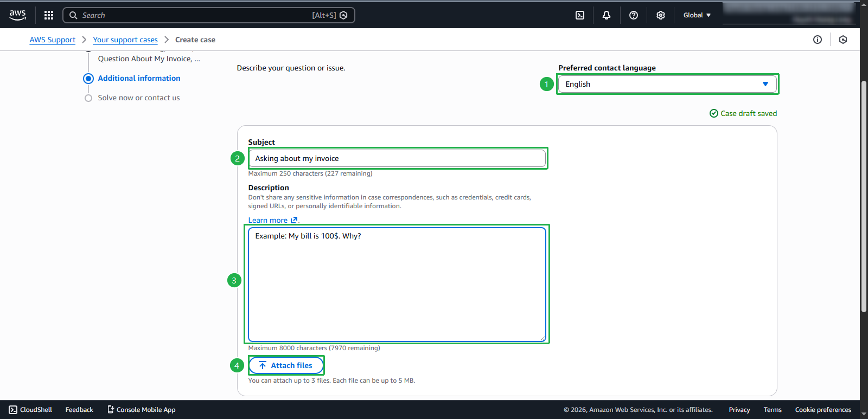This screenshot has height=419, width=868.
Task: Open the notifications bell
Action: (x=607, y=15)
